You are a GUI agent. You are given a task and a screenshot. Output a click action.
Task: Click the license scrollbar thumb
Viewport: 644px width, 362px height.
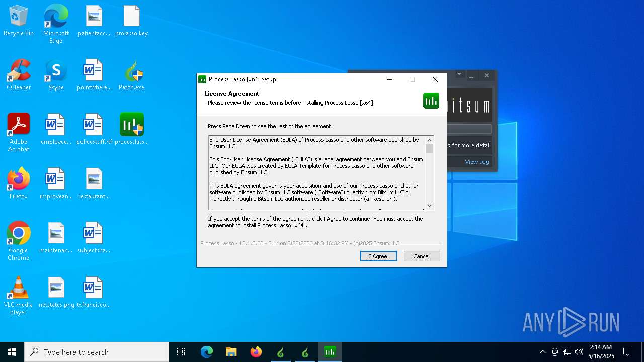click(429, 148)
